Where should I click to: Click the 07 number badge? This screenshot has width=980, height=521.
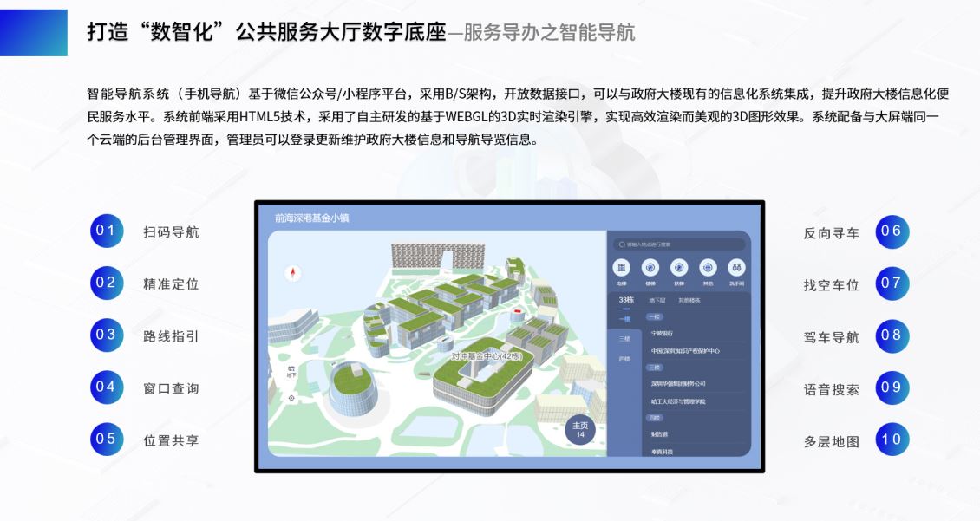[x=892, y=283]
